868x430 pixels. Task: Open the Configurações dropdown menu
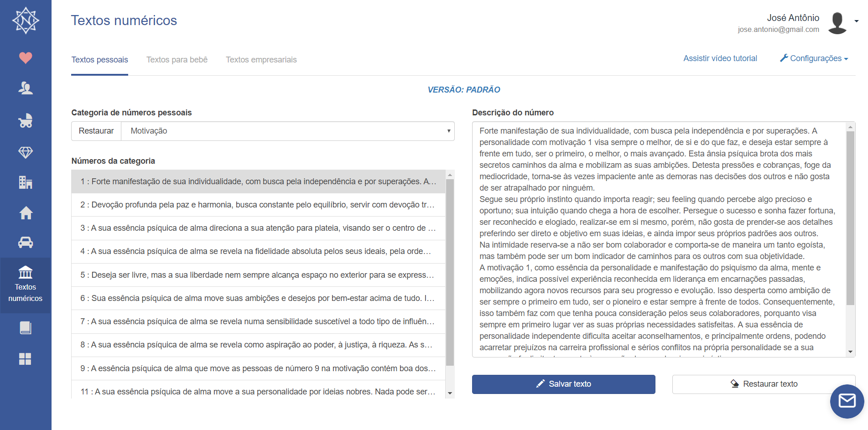pyautogui.click(x=814, y=58)
